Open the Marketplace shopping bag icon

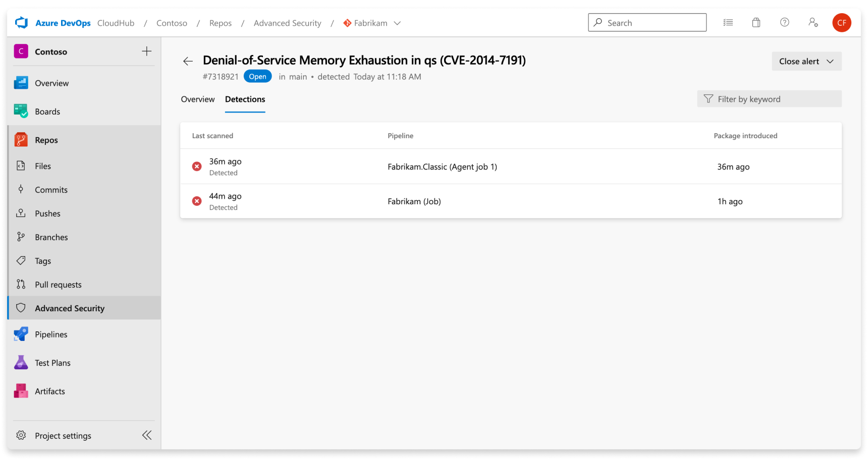click(x=756, y=22)
